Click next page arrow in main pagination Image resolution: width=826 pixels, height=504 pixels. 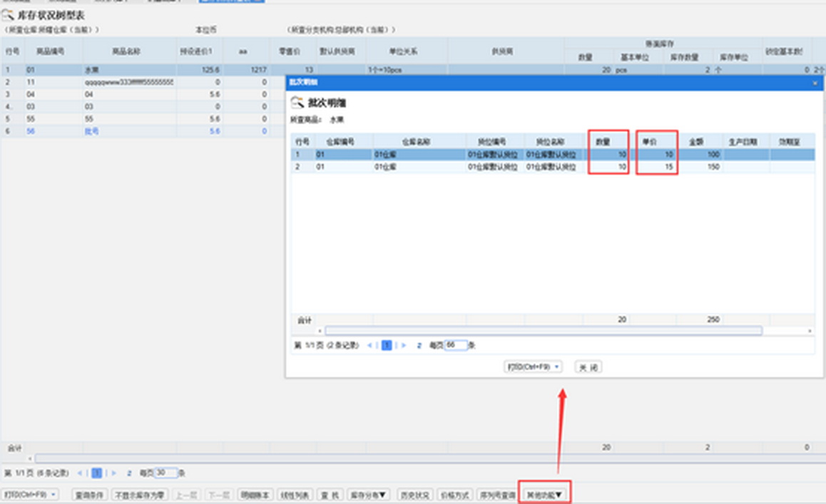tap(113, 473)
